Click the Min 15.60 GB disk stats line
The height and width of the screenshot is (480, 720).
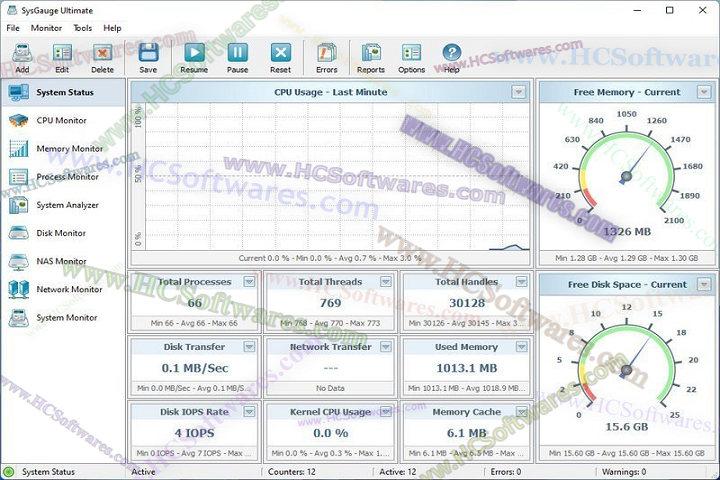pos(627,453)
